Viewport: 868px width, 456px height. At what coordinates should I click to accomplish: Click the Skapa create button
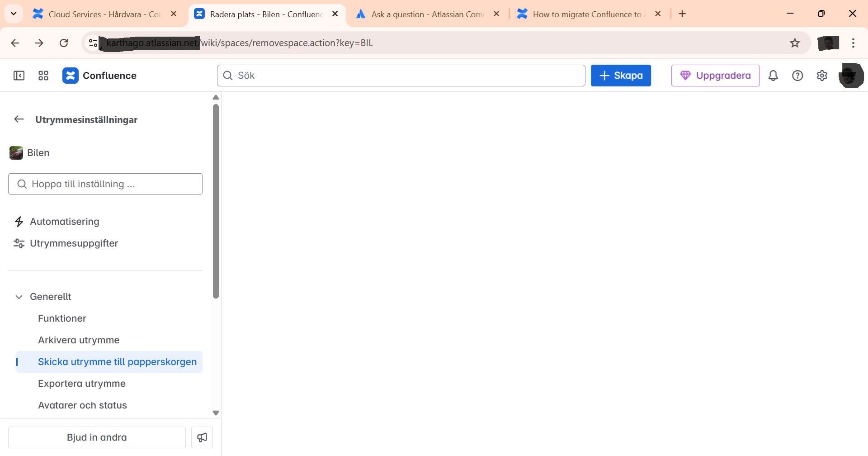621,76
